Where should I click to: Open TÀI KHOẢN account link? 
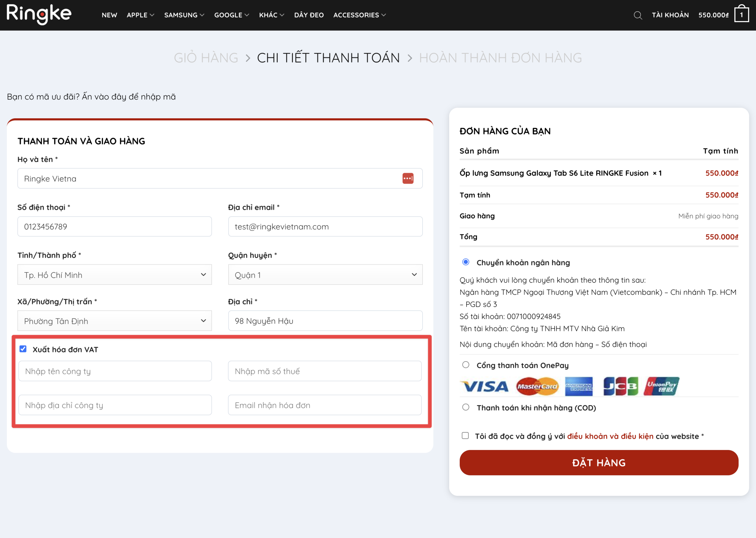pos(670,15)
